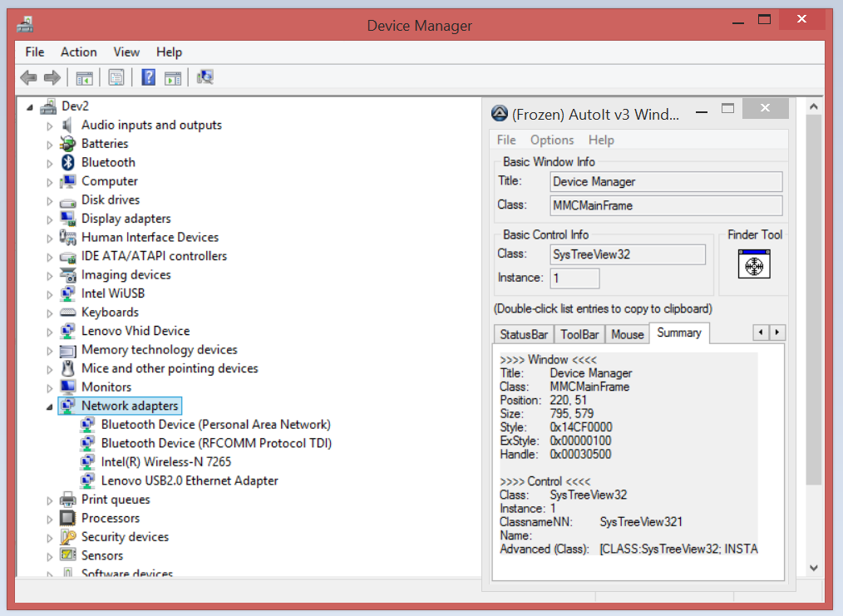
Task: Click the blue Help toolbar icon
Action: 148,77
